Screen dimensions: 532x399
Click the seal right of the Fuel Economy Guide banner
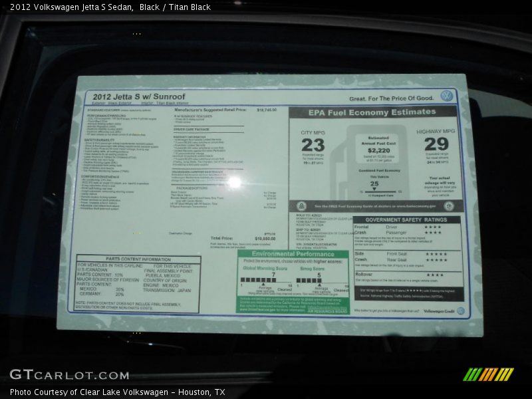tap(449, 205)
